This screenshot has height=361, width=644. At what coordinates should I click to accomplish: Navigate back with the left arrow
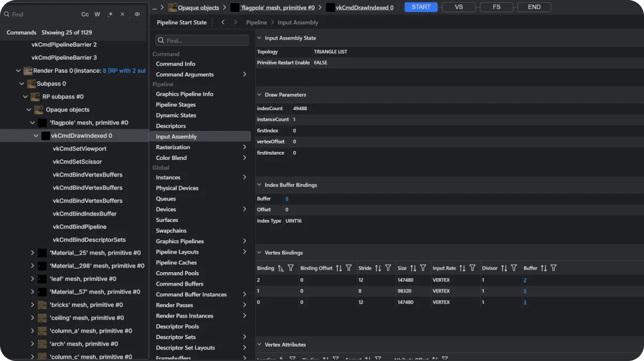pyautogui.click(x=223, y=22)
